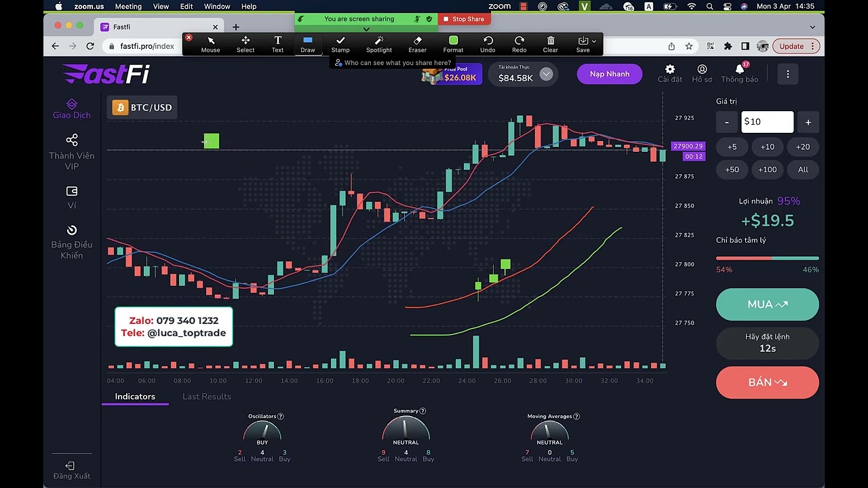Expand the Zoom sharing options chevron
The image size is (868, 488).
click(x=367, y=29)
